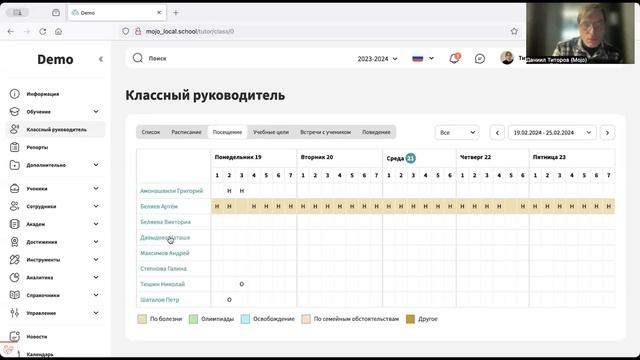Click the search magnifier icon

click(x=138, y=58)
